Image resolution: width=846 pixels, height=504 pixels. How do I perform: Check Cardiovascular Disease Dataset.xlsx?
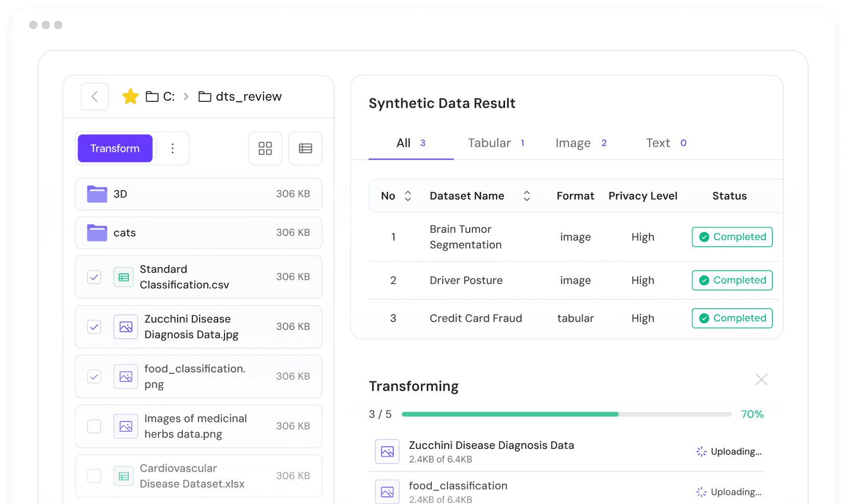(94, 475)
